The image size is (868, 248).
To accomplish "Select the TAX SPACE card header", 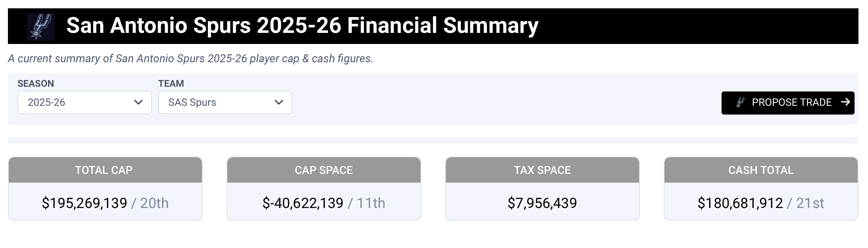I will 542,170.
